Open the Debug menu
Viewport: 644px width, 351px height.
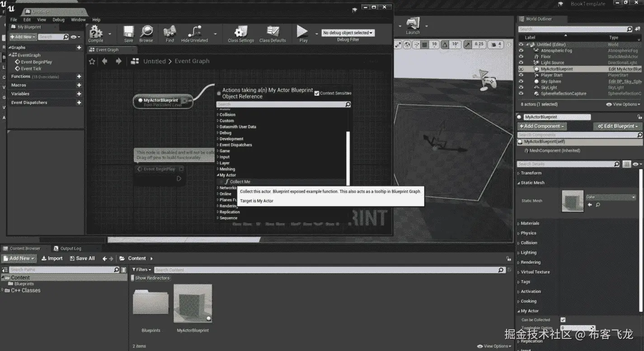coord(58,20)
